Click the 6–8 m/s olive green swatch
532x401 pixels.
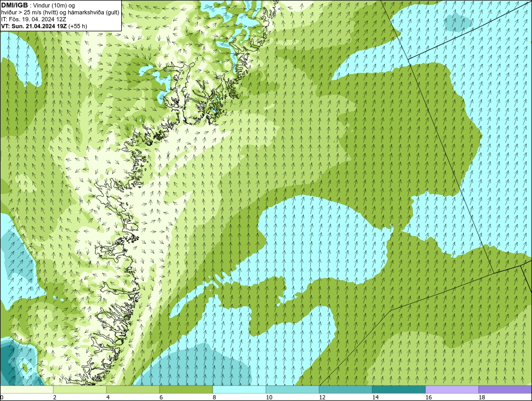tap(186, 389)
